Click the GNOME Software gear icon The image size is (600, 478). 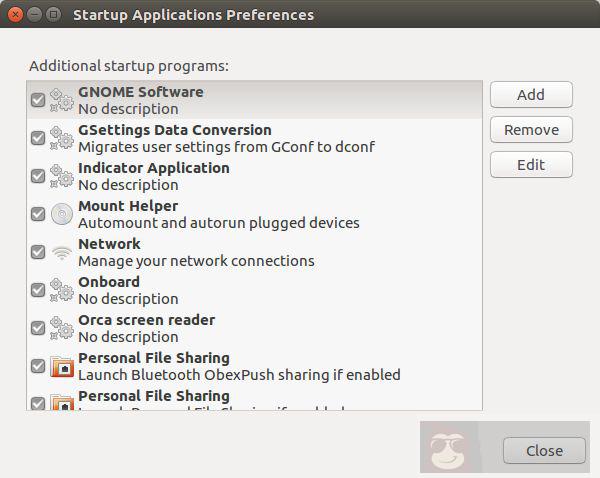(x=62, y=100)
